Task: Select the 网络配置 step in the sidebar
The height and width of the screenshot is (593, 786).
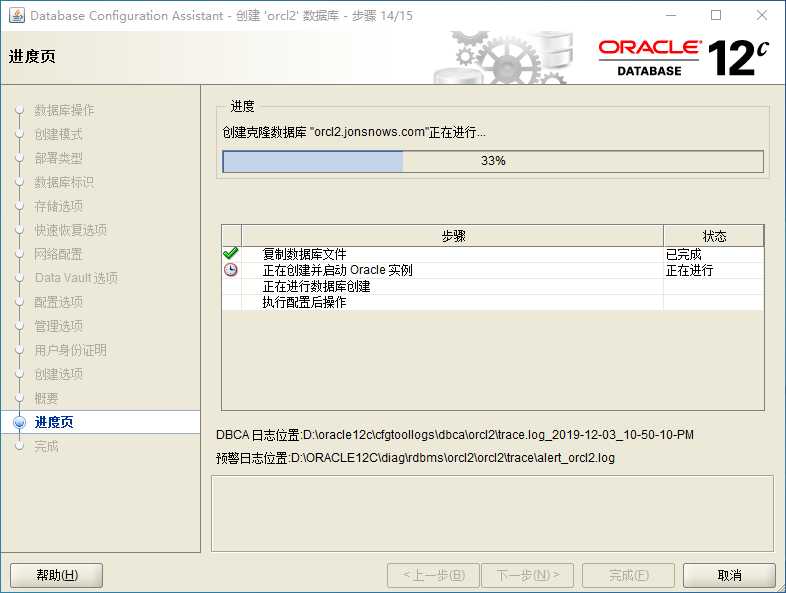Action: [59, 254]
